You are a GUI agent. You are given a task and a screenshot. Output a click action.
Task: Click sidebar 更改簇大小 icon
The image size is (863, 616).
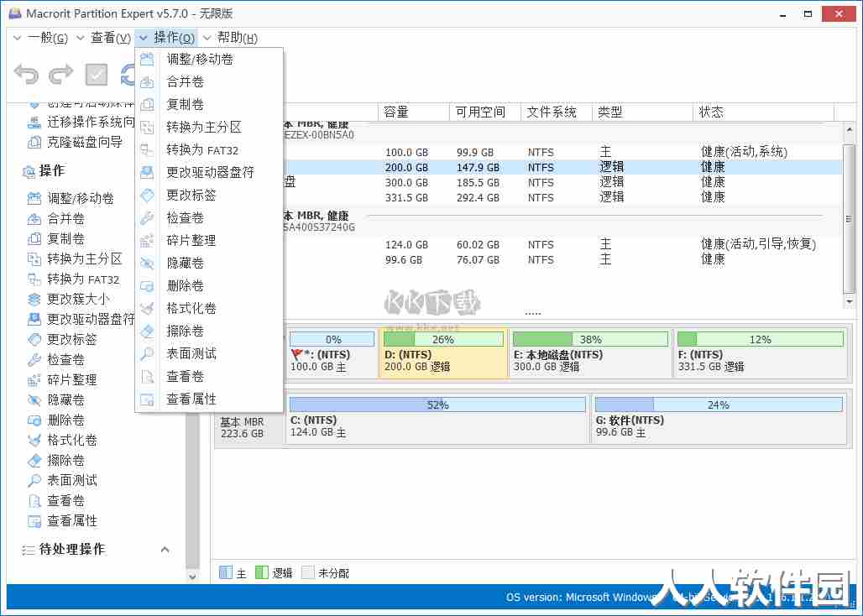(x=34, y=300)
